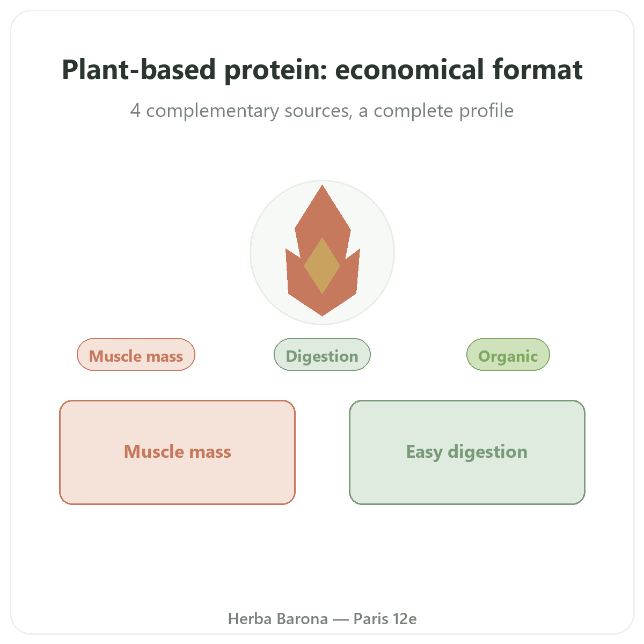Click the Herba Barona brand name
Viewport: 644px width, 644px height.
click(278, 619)
